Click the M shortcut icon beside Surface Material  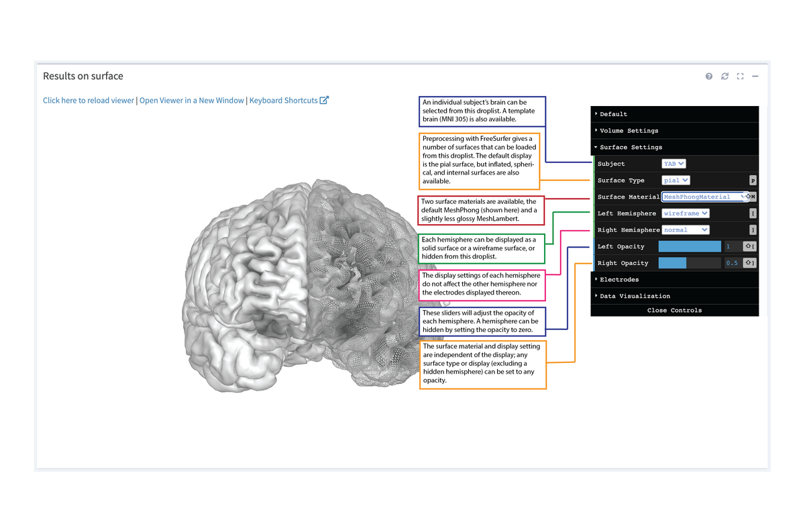coord(751,197)
